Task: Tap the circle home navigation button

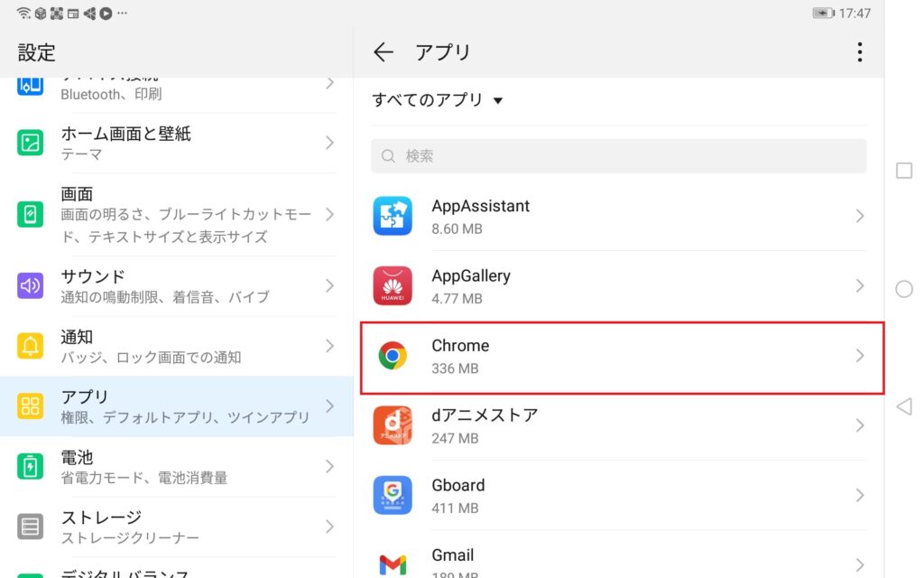Action: (903, 289)
